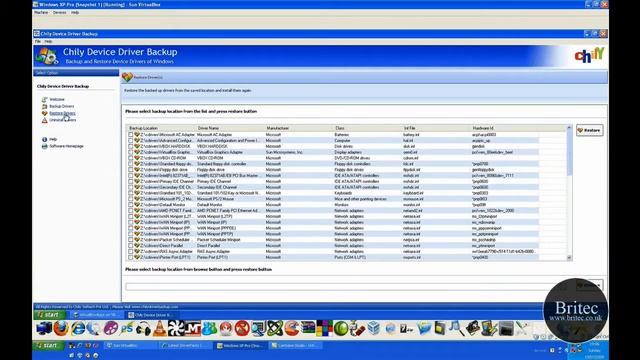Open Software Homepage icon in sidebar
Viewport: 640px width, 360px height.
(x=44, y=146)
